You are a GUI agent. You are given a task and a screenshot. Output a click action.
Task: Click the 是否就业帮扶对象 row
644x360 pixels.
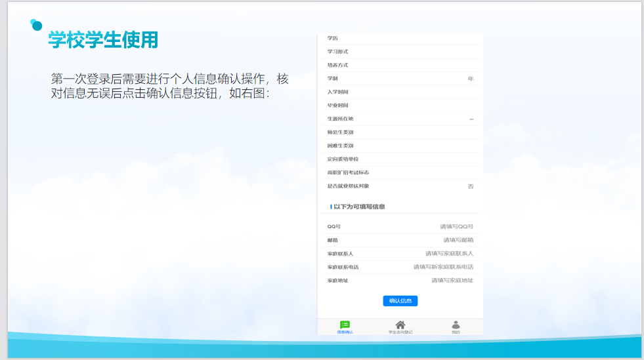(400, 186)
